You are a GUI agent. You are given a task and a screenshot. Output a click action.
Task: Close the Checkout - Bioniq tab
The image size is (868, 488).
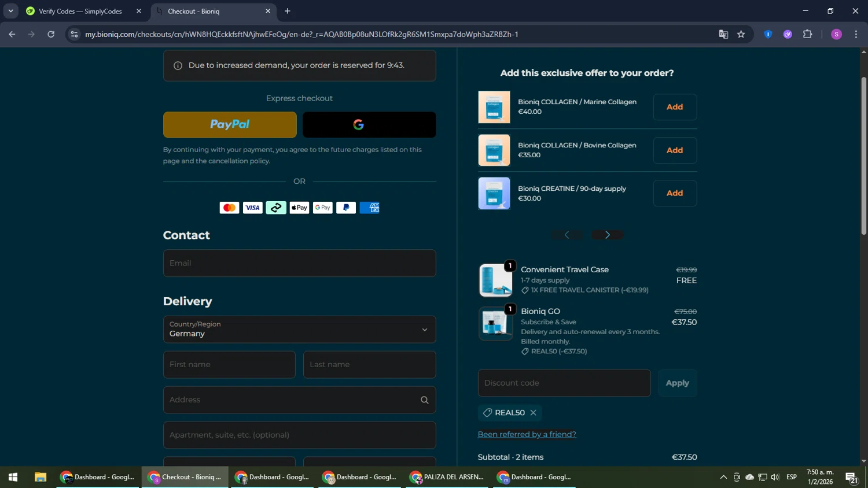[x=268, y=11]
